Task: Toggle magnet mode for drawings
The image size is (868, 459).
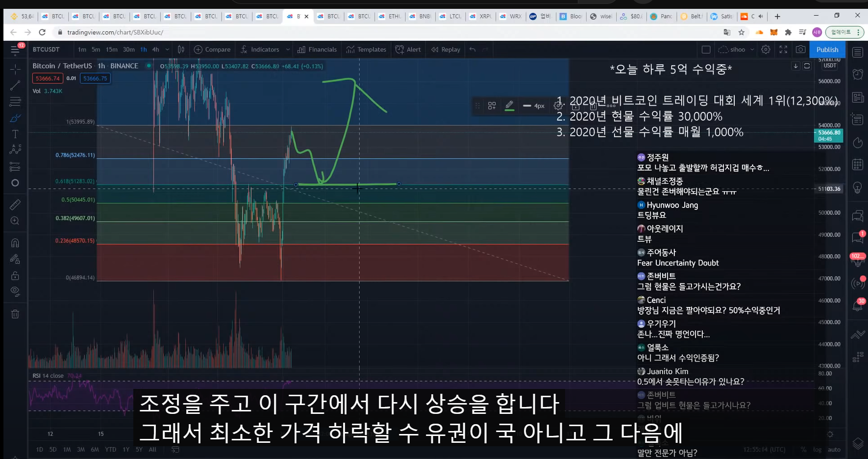Action: pos(15,243)
